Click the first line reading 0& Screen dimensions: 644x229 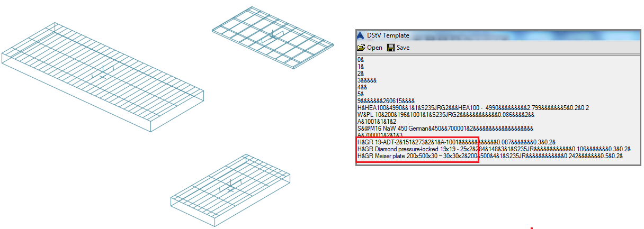click(361, 60)
